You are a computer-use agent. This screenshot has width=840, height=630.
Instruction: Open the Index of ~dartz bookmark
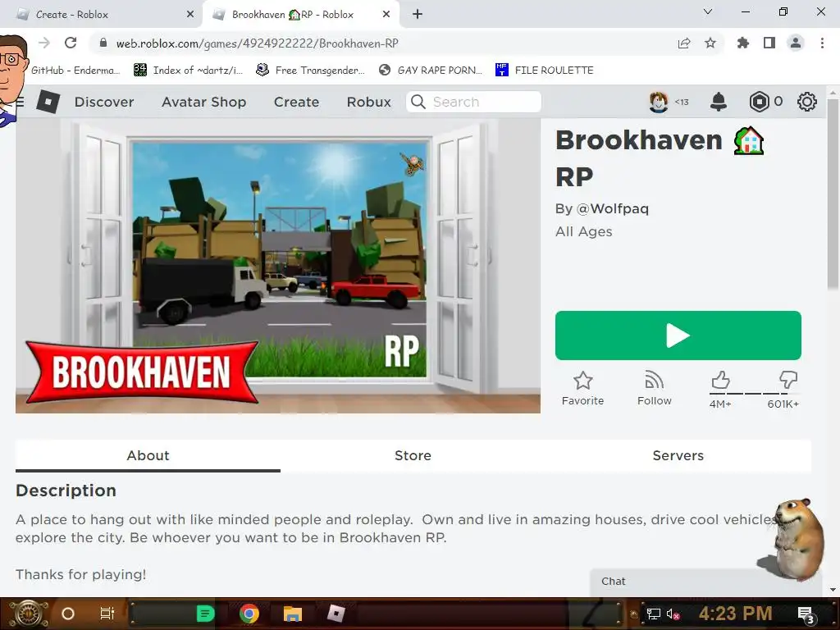pyautogui.click(x=188, y=71)
